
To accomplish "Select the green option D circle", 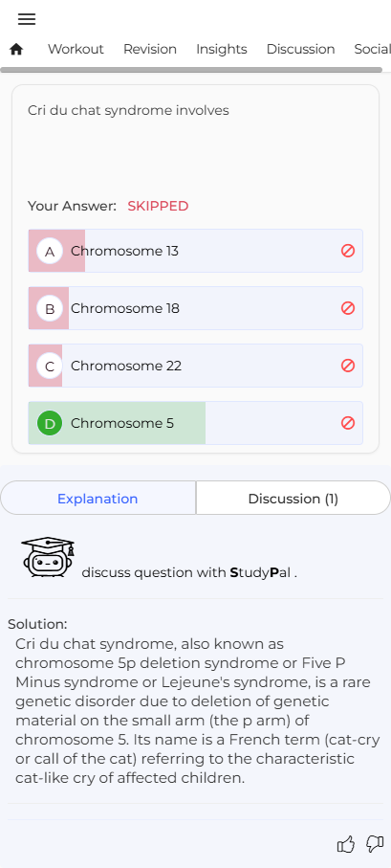I will 50,424.
